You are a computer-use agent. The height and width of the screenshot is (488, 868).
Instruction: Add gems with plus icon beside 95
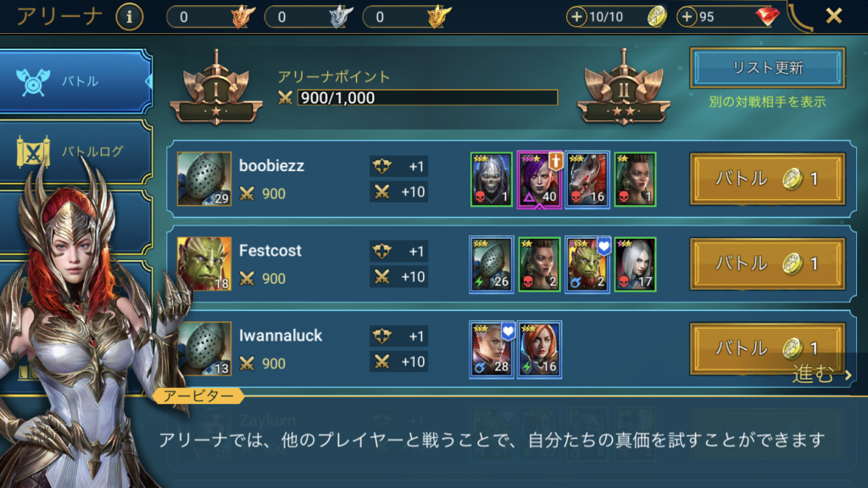687,17
